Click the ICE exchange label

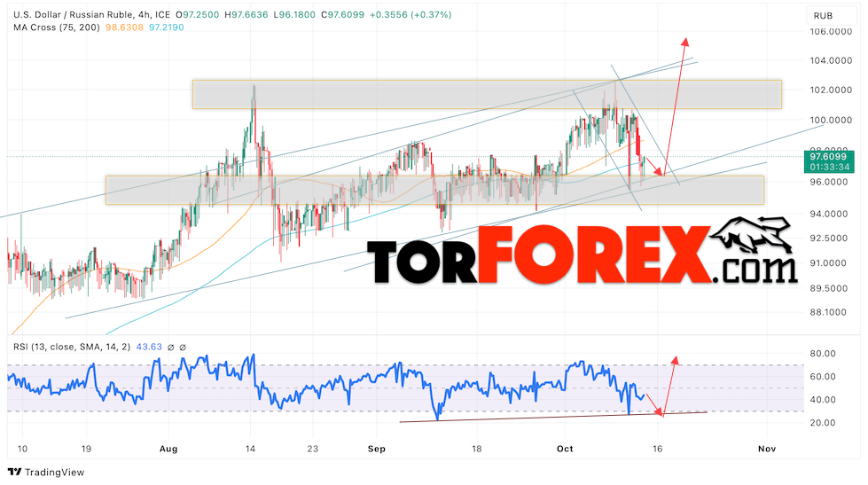[162, 15]
